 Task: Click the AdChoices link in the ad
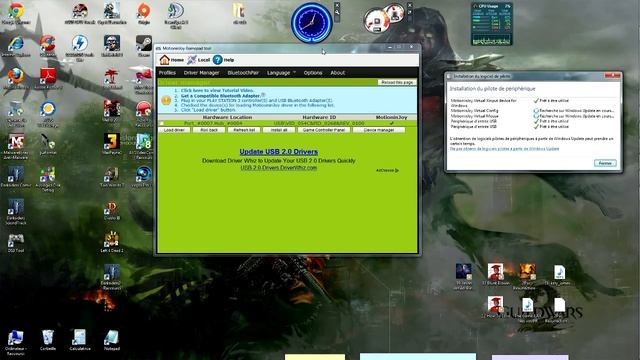(387, 170)
